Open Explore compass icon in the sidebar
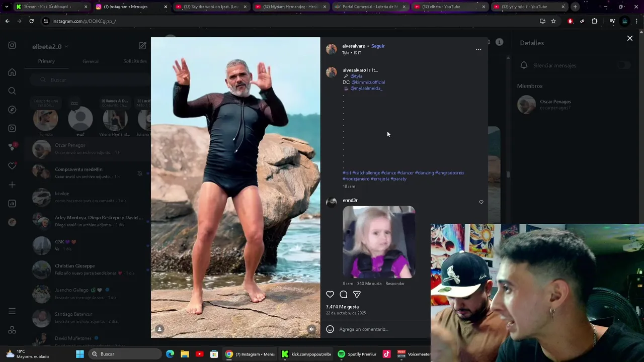644x362 pixels. 12,110
